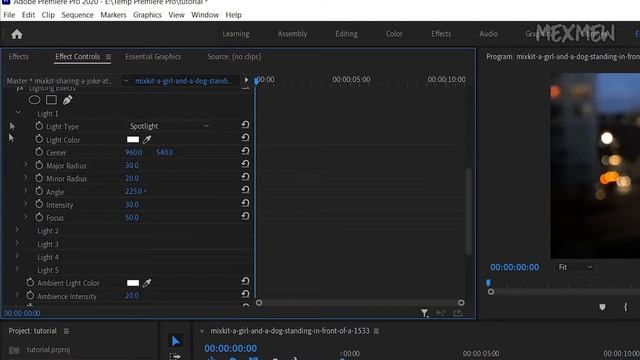
Task: Open the Sequence menu
Action: pyautogui.click(x=77, y=15)
